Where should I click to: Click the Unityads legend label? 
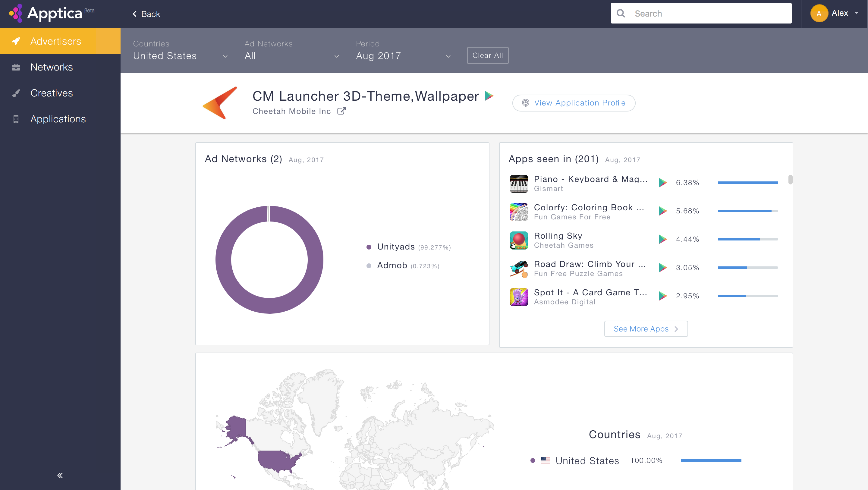coord(396,247)
